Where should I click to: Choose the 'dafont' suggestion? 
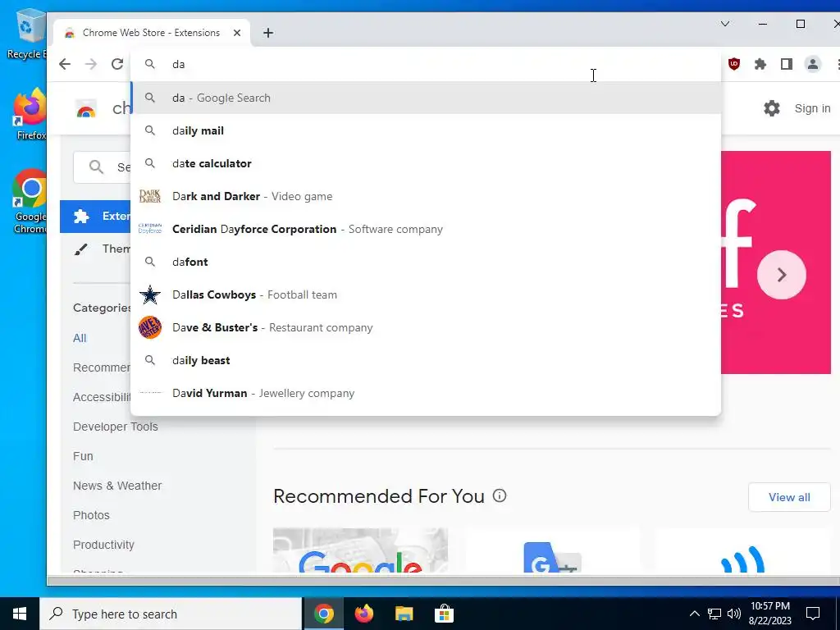point(426,262)
